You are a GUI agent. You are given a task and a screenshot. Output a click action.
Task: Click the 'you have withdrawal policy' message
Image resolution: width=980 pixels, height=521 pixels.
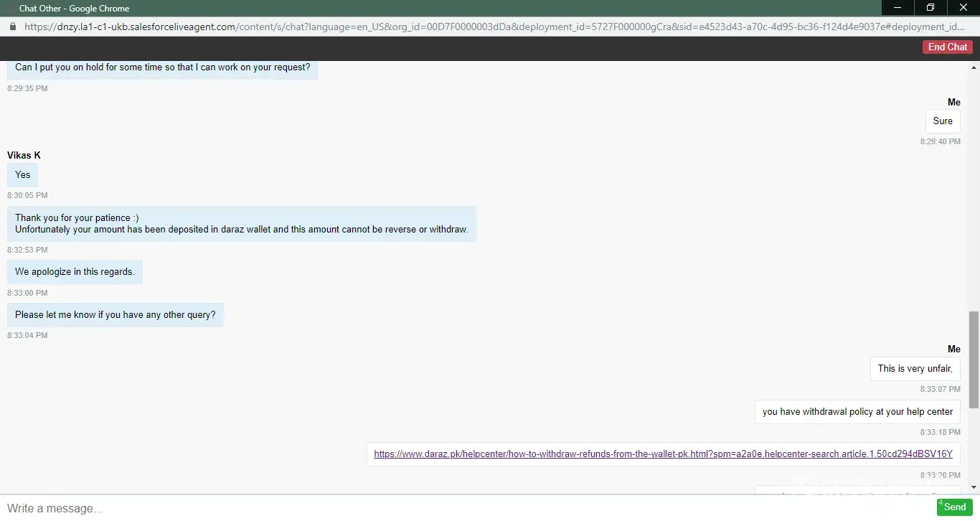[x=857, y=411]
